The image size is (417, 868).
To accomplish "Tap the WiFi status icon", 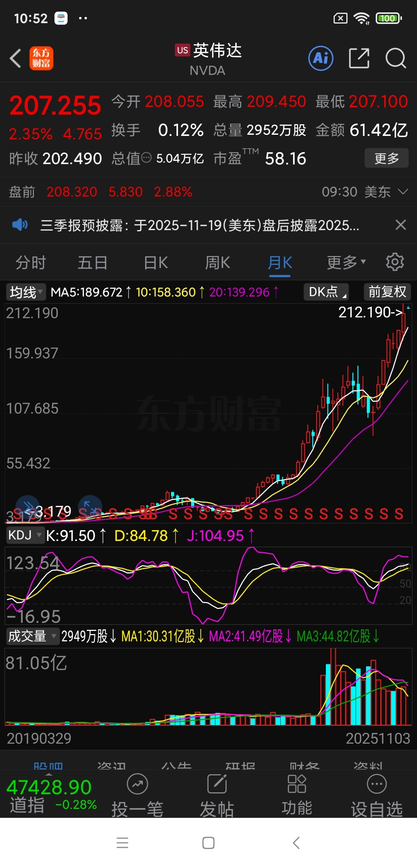I will click(x=362, y=18).
